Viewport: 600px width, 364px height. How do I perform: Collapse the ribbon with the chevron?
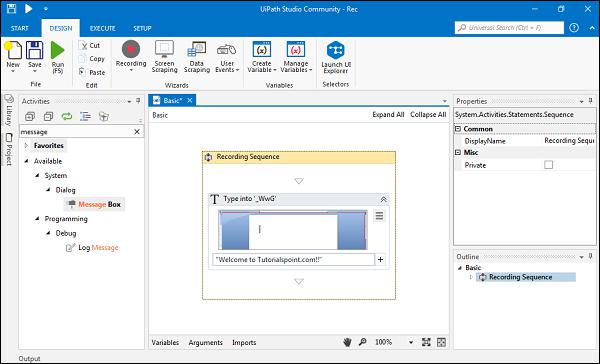[x=592, y=28]
